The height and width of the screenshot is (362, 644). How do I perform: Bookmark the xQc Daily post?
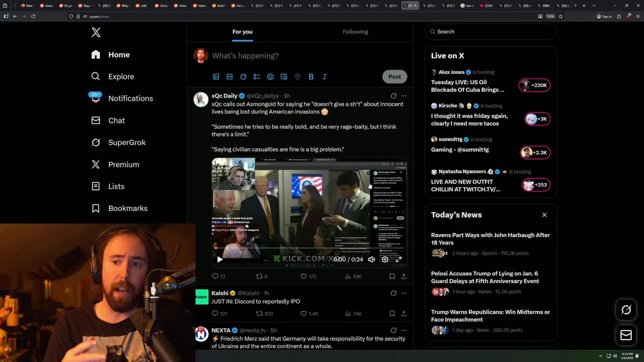tap(392, 276)
